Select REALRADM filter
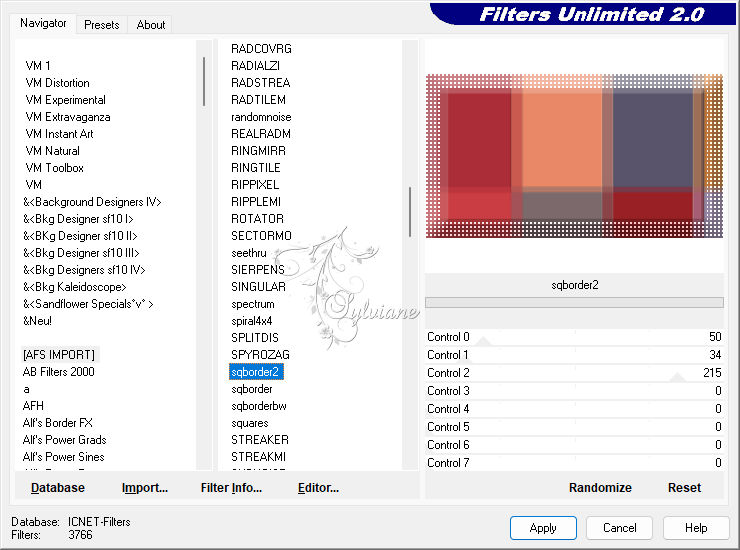The width and height of the screenshot is (740, 550). click(261, 134)
